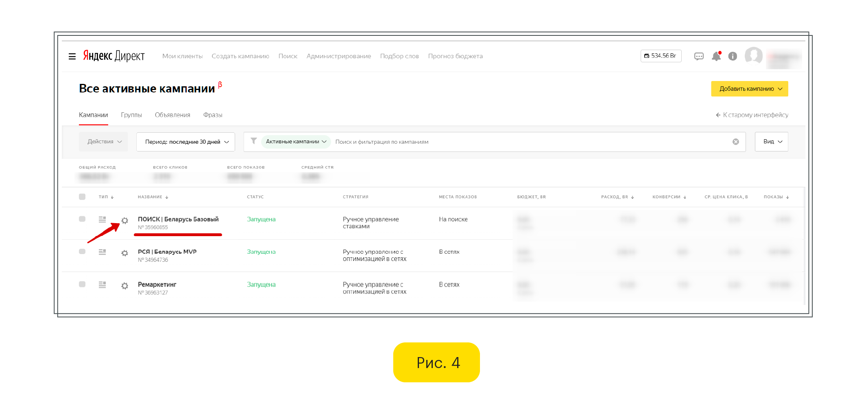Expand the Период: последние 30 дней dropdown
Viewport: 868px width, 410px height.
pos(186,142)
